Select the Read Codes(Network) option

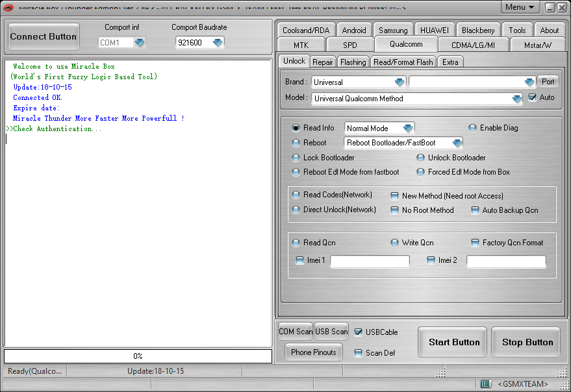pos(296,195)
